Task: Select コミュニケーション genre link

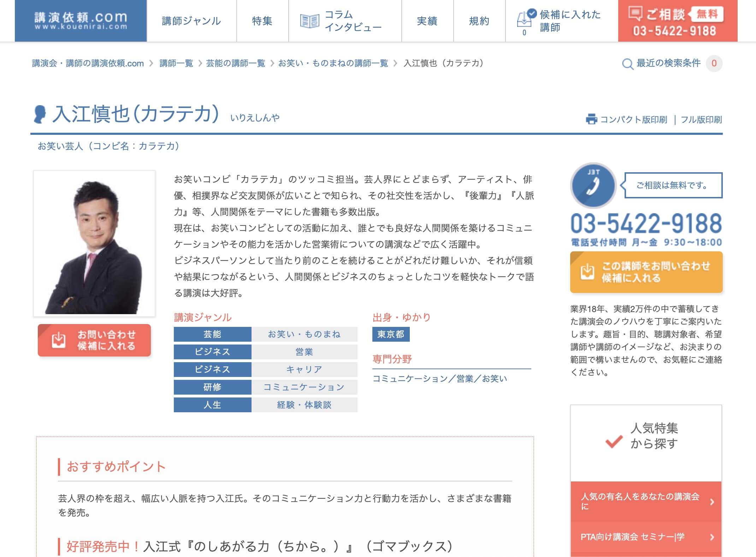Action: tap(304, 387)
